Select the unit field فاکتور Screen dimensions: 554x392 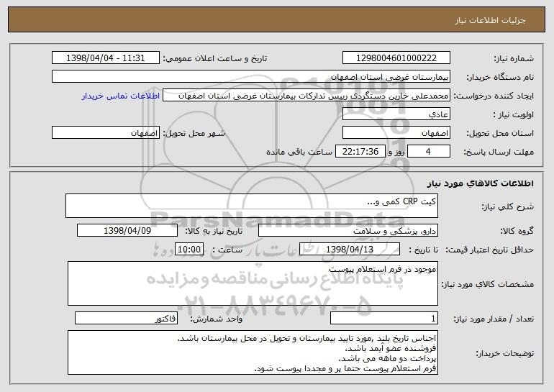coord(126,318)
